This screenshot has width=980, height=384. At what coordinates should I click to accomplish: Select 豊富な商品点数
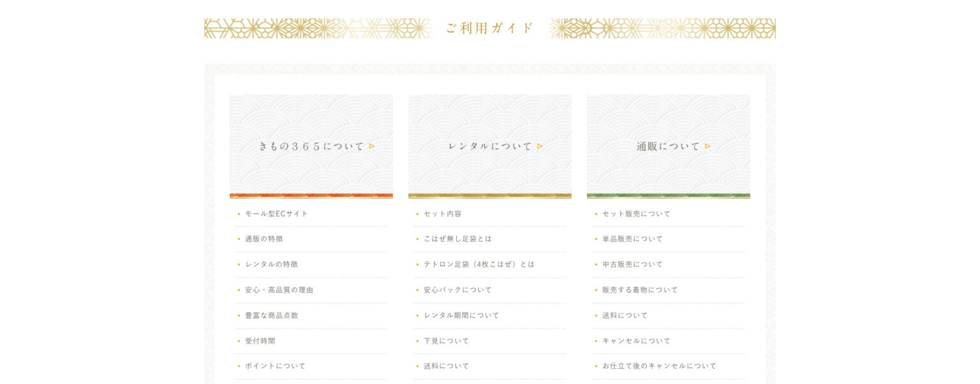pyautogui.click(x=271, y=315)
